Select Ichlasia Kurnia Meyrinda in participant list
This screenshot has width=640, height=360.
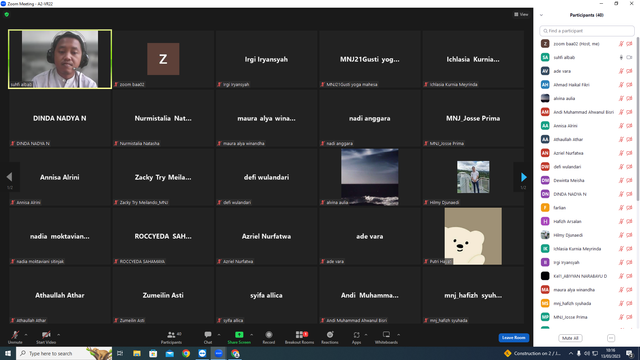(x=587, y=249)
